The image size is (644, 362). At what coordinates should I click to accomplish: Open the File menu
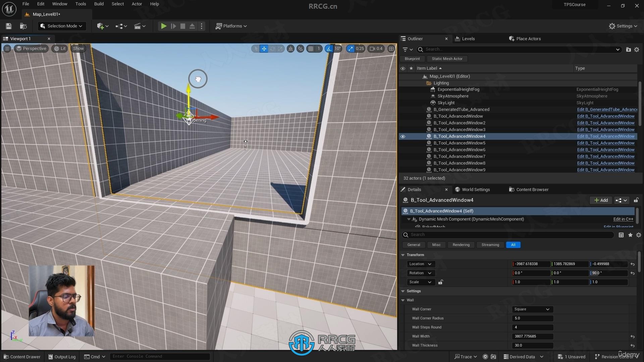[x=26, y=4]
